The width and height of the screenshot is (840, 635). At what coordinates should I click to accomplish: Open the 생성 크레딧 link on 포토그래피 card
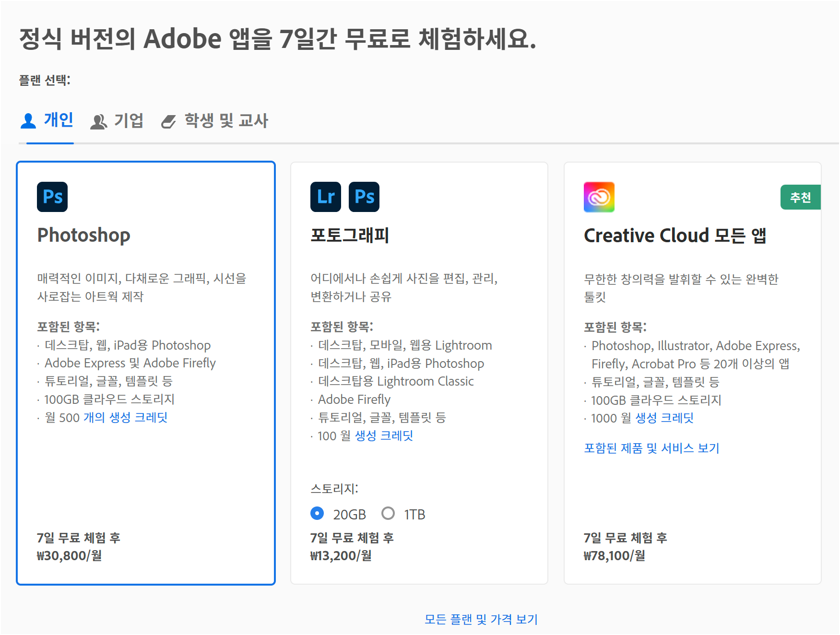[x=384, y=435]
